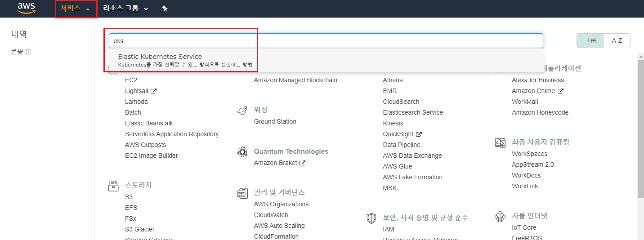Open EC2 Image Builder
Image resolution: width=644 pixels, height=240 pixels.
pyautogui.click(x=152, y=156)
